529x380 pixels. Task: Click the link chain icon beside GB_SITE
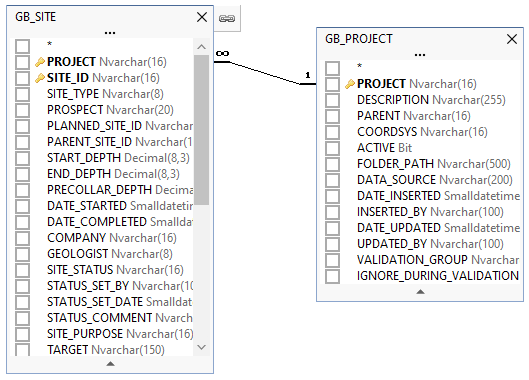(227, 18)
